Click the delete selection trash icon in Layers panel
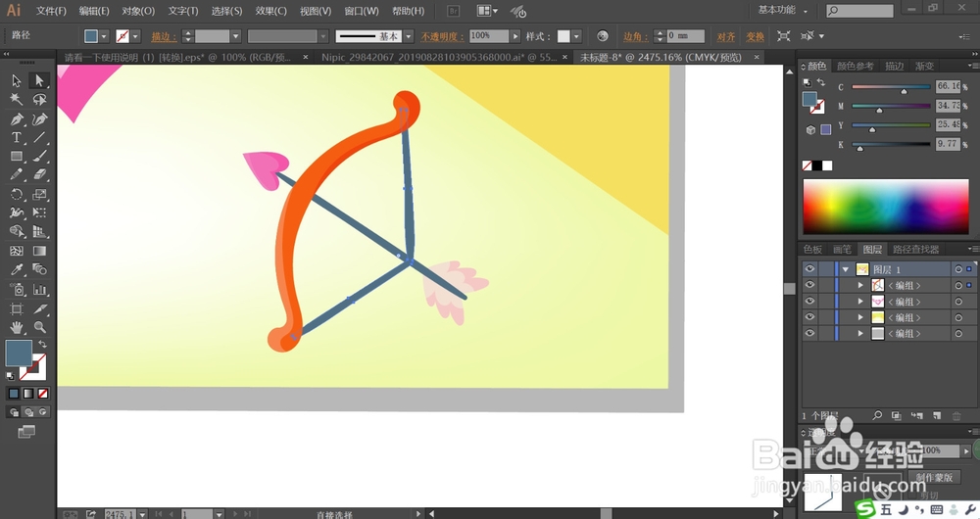The width and height of the screenshot is (980, 519). coord(956,415)
